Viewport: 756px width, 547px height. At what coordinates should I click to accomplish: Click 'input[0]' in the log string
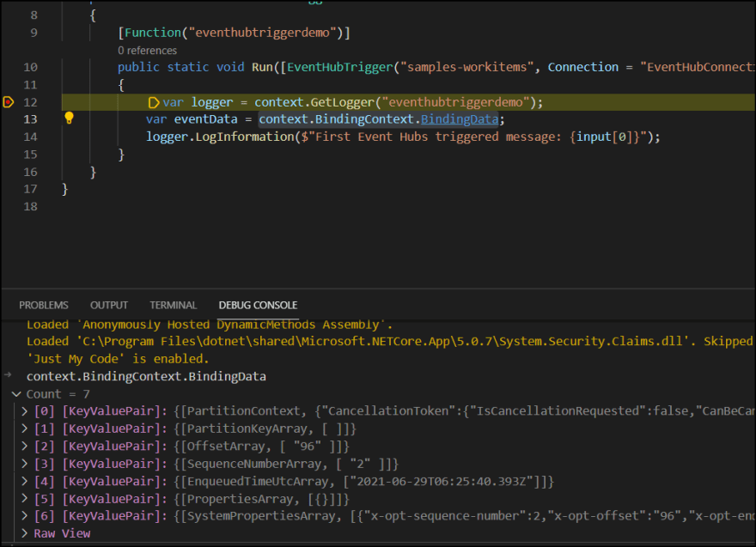tap(605, 137)
